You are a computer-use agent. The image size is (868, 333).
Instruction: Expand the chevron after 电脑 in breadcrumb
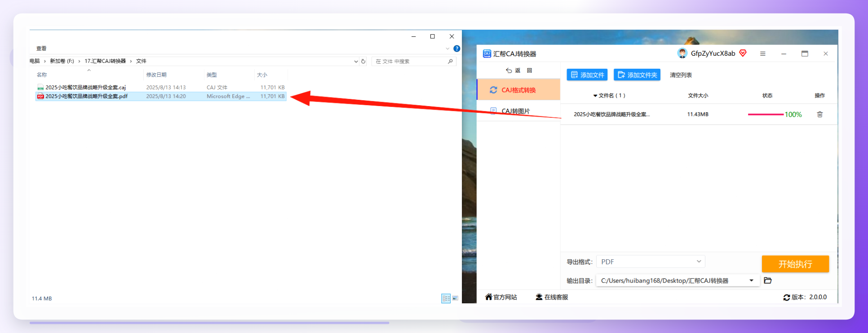pyautogui.click(x=45, y=61)
